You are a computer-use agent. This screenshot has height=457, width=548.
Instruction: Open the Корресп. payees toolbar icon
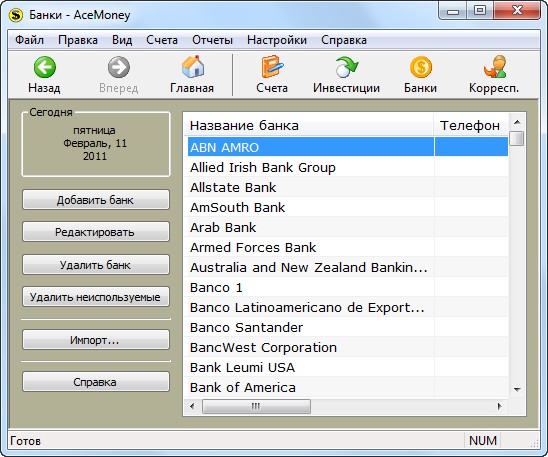click(x=495, y=67)
